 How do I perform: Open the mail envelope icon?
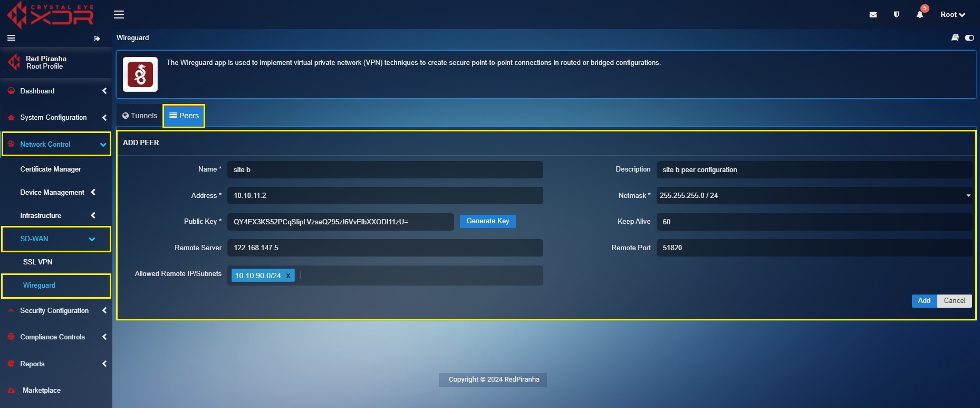(873, 15)
